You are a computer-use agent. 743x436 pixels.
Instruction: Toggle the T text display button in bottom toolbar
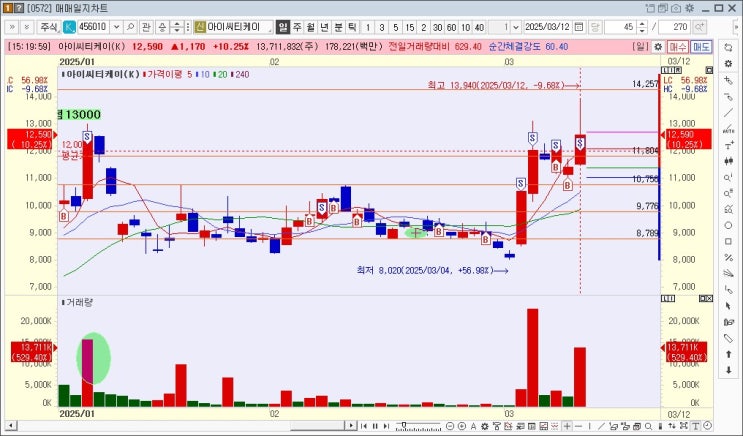[x=696, y=426]
